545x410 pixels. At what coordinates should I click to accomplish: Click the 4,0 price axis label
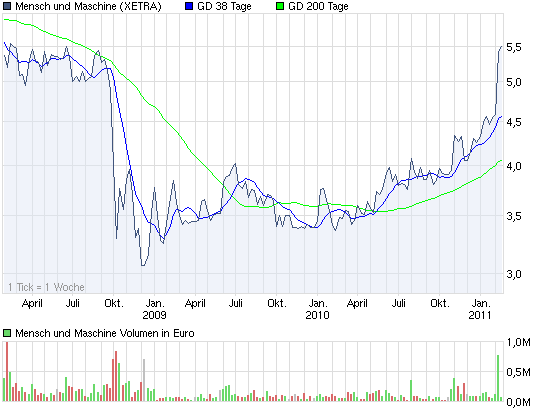[514, 166]
